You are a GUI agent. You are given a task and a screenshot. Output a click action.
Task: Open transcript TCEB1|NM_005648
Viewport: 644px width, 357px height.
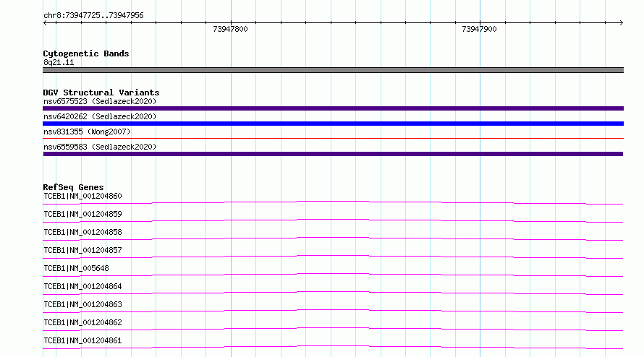[76, 268]
